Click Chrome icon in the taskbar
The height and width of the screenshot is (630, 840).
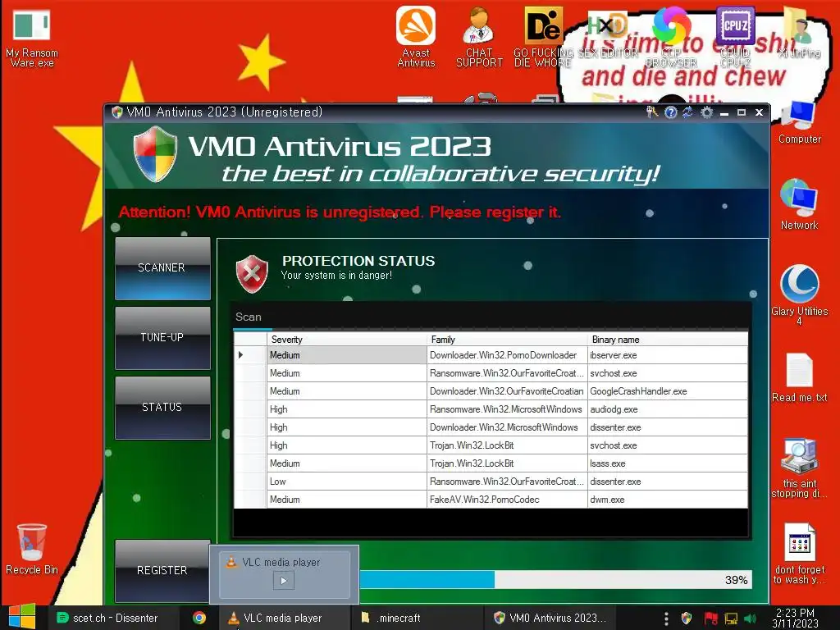pos(199,618)
